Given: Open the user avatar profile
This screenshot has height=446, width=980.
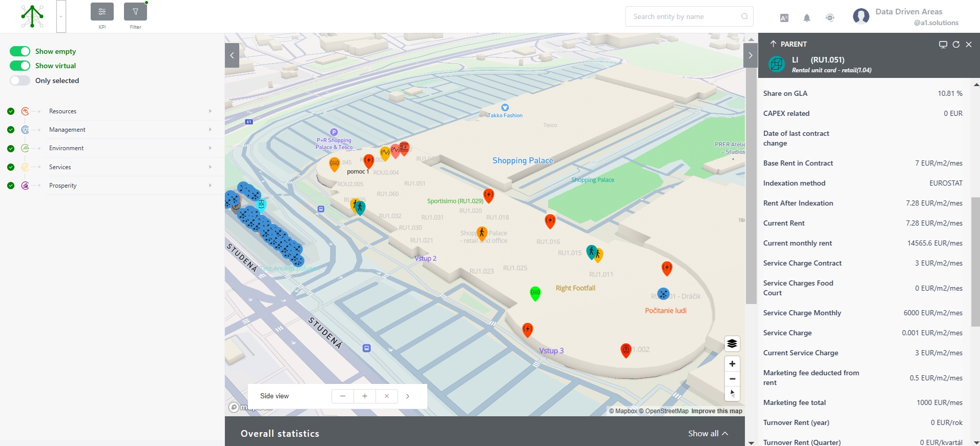Looking at the screenshot, I should tap(861, 16).
